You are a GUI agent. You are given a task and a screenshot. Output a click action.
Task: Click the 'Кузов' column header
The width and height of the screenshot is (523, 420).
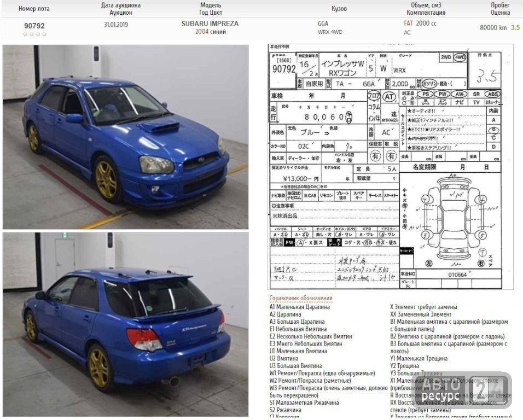pyautogui.click(x=339, y=9)
